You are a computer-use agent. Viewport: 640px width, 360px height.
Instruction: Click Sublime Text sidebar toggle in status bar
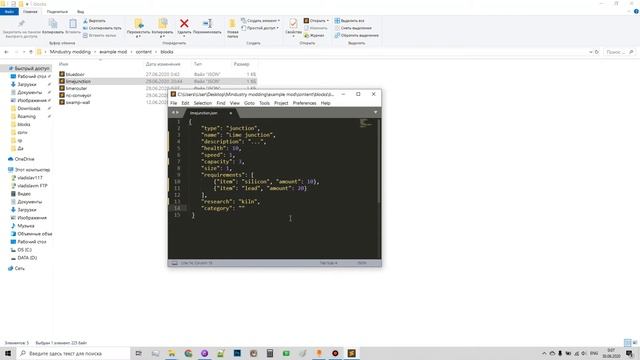[x=174, y=263]
